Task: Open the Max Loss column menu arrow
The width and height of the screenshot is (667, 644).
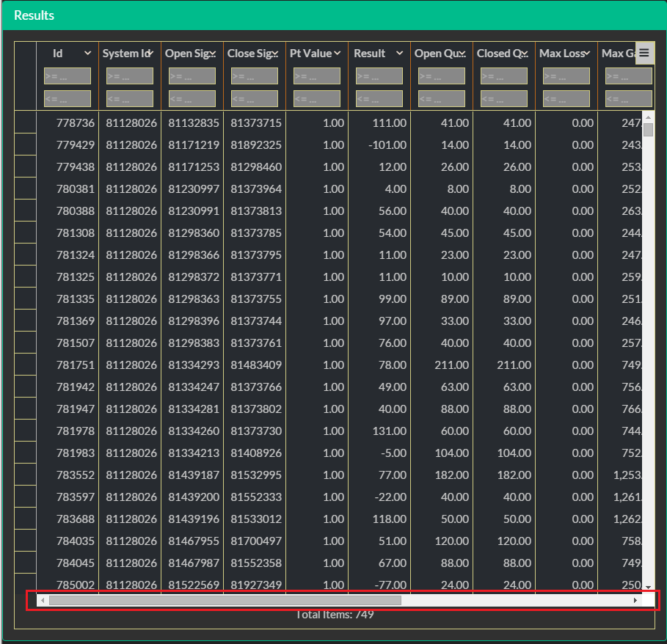Action: coord(586,53)
